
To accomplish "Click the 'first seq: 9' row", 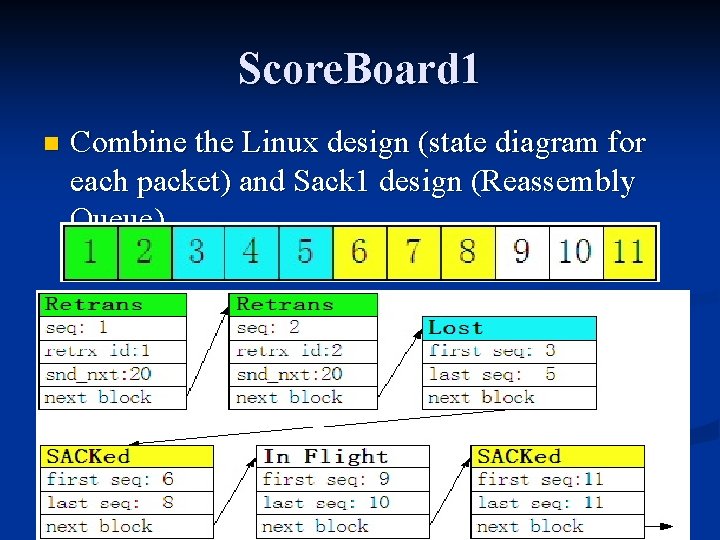I will point(343,480).
